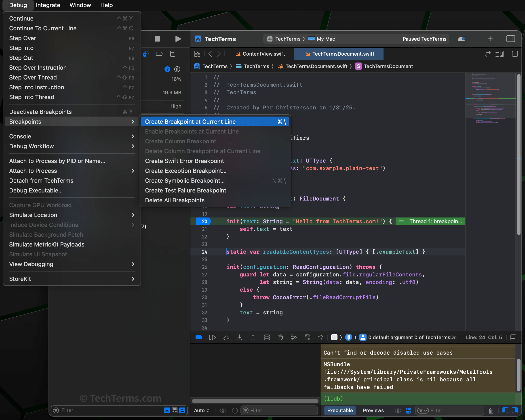Toggle the last blue navigator filter icon

click(x=182, y=410)
